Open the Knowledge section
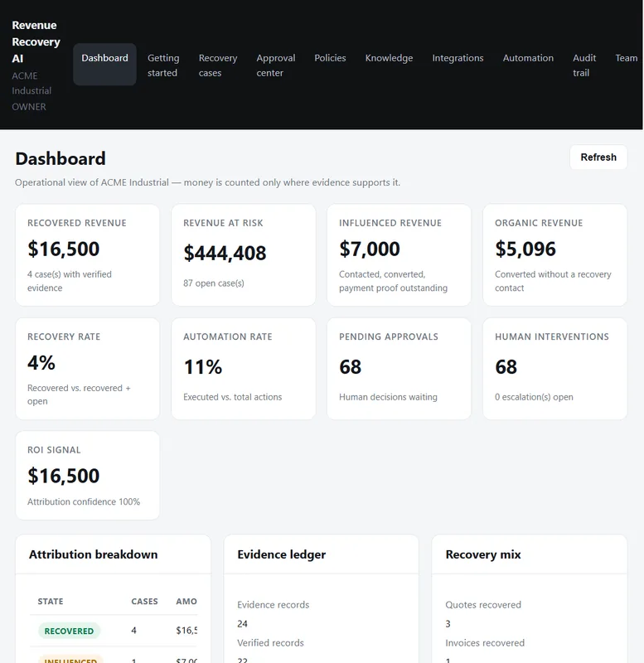Screen dimensions: 644x663 [389, 58]
